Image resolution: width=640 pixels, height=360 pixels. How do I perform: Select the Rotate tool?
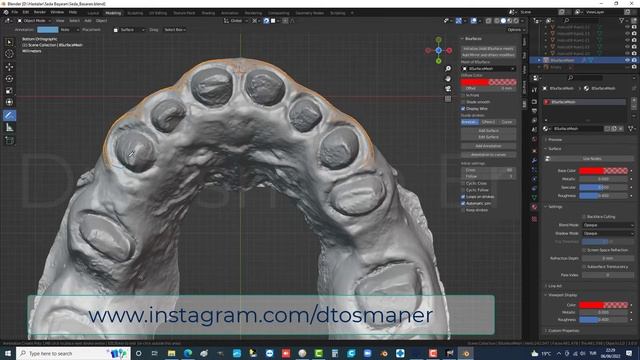tap(9, 78)
